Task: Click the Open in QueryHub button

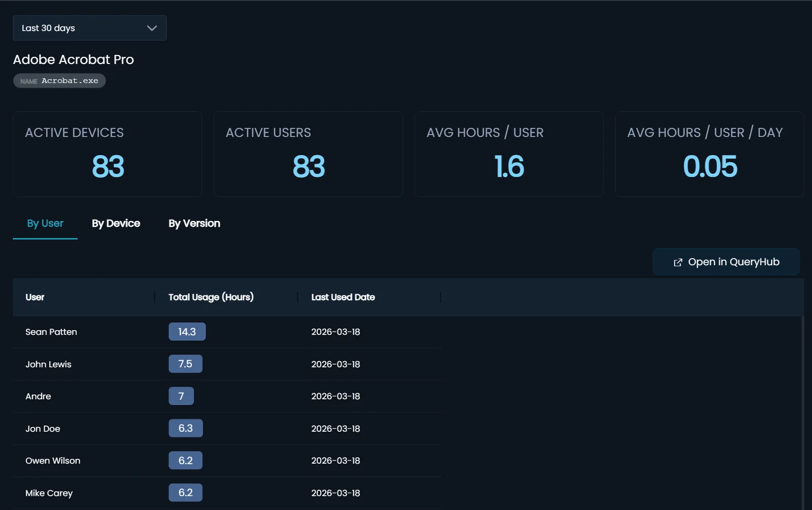Action: (x=726, y=262)
